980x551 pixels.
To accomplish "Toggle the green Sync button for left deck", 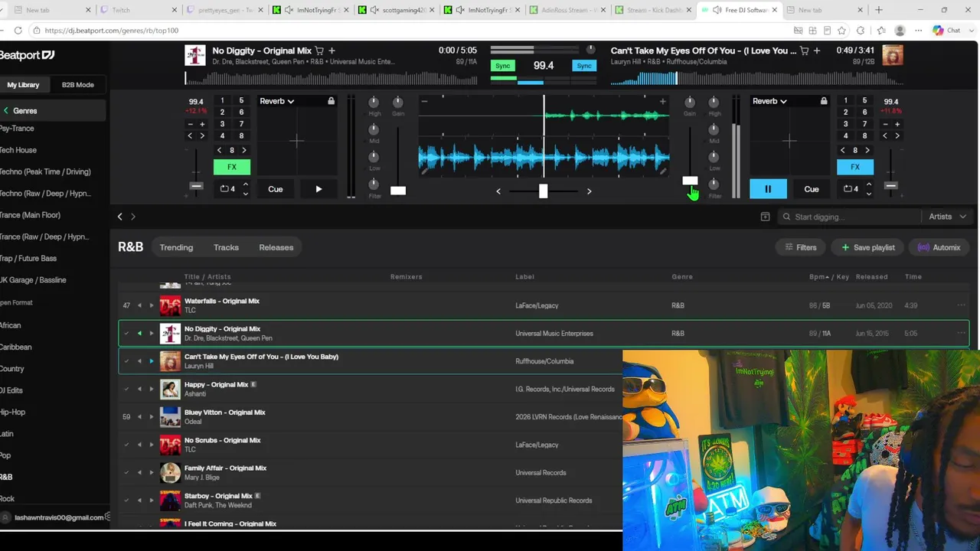I will click(503, 66).
